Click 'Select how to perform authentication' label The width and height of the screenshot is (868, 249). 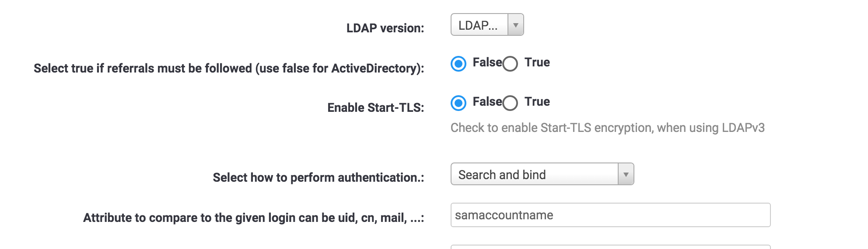coord(318,177)
